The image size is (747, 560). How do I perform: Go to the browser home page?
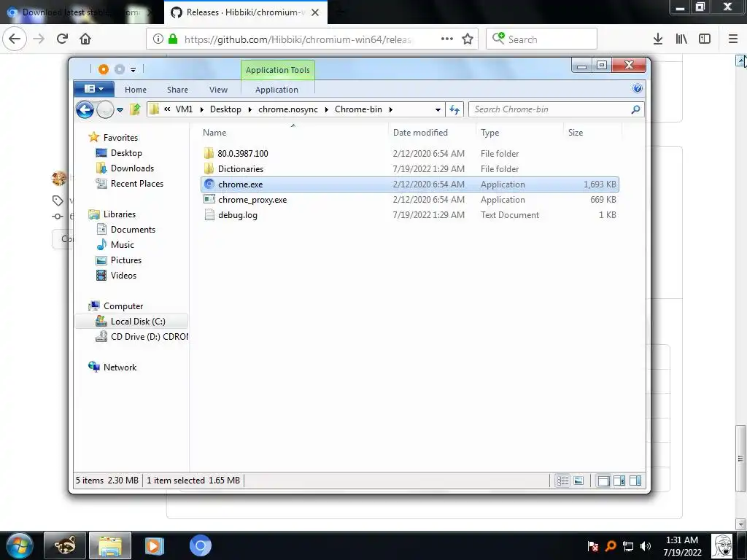click(x=85, y=39)
